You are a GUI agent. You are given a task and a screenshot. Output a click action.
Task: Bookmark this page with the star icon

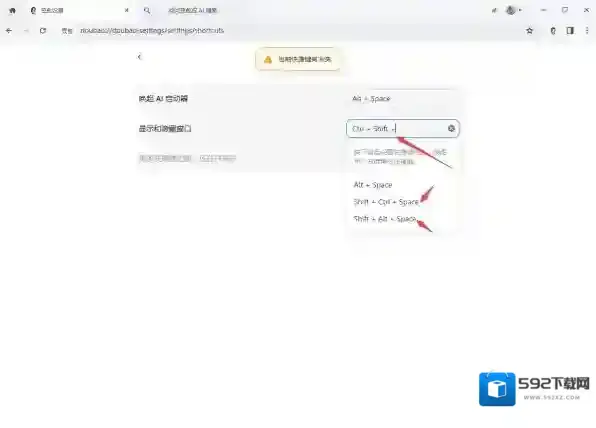click(529, 31)
